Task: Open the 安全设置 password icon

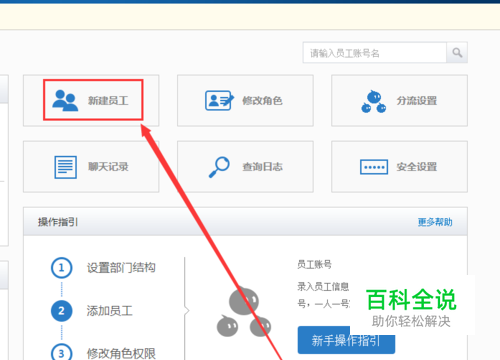Action: point(374,167)
